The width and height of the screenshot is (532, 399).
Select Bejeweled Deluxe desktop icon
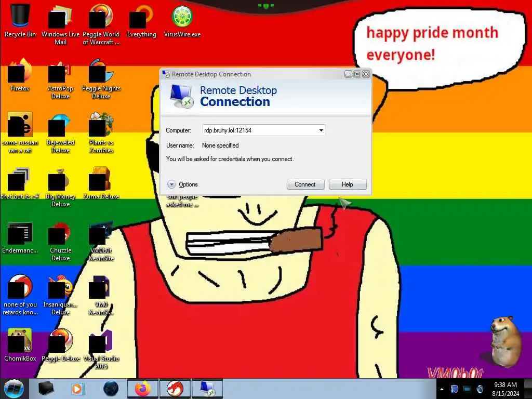click(x=60, y=132)
